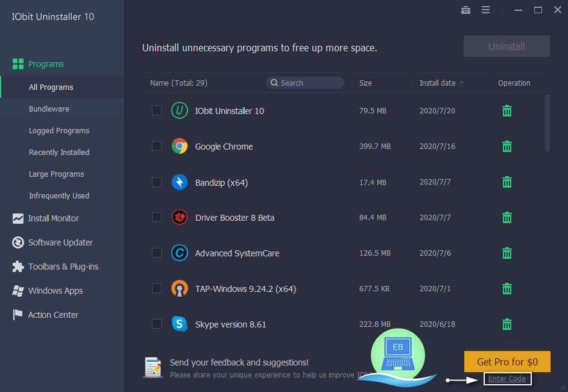Click the Toolbars & Plug-ins label
Image resolution: width=568 pixels, height=392 pixels.
coord(63,267)
